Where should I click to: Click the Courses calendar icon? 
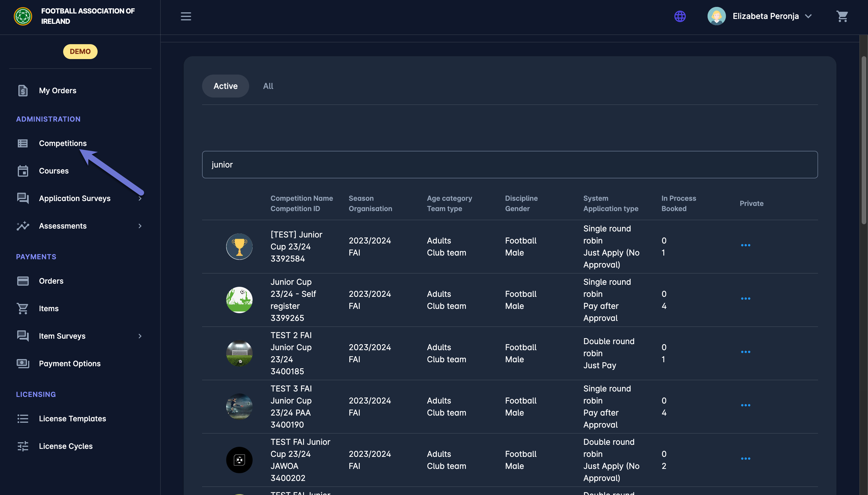point(23,171)
